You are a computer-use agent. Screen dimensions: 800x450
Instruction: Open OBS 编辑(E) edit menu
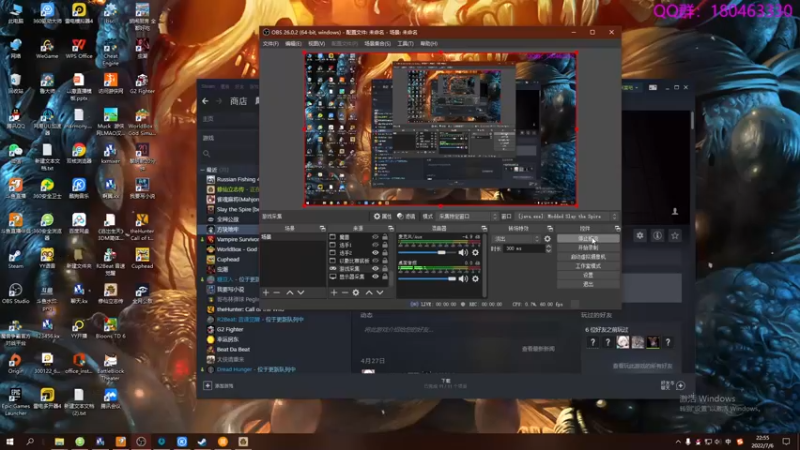point(293,44)
